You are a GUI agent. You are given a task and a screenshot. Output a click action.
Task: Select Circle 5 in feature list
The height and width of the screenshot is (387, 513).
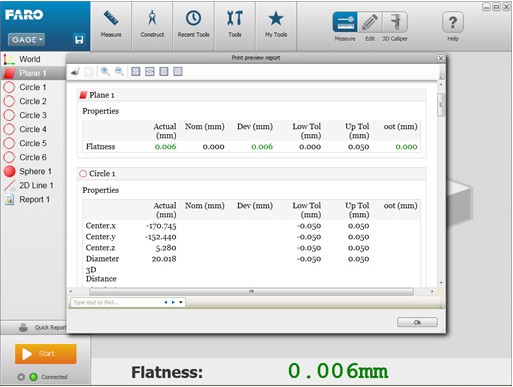tap(33, 143)
